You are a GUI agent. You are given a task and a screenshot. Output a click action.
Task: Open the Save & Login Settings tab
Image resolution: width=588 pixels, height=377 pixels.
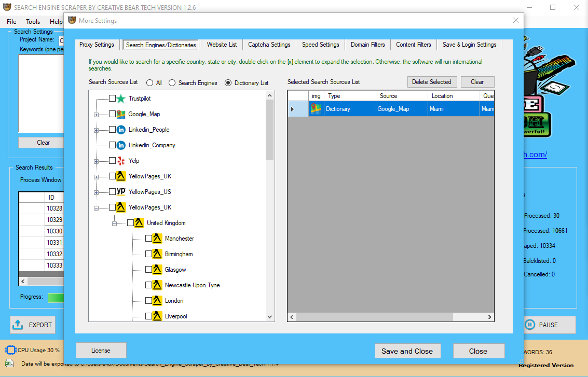470,45
